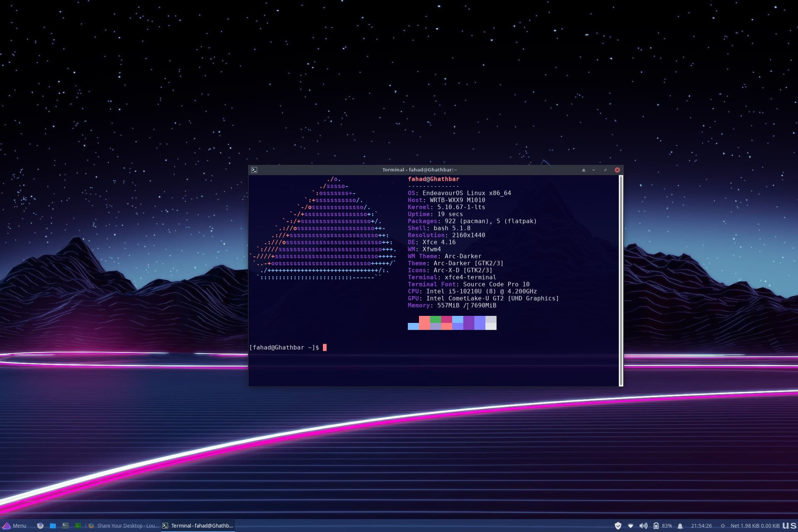
Task: Click the 21:54:26 panel clock
Action: coord(701,526)
